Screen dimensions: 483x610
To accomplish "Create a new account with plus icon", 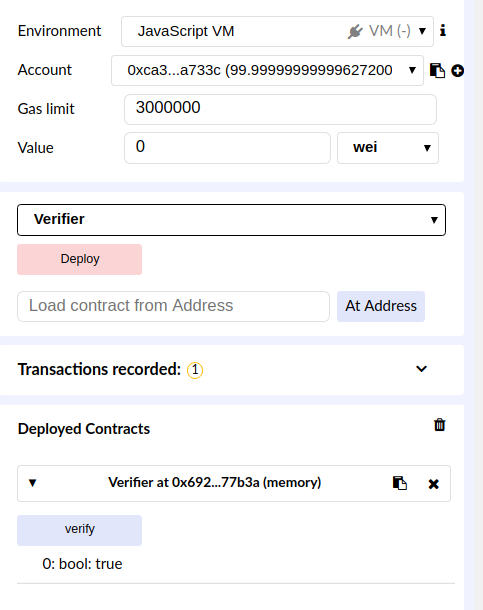I will [x=457, y=71].
